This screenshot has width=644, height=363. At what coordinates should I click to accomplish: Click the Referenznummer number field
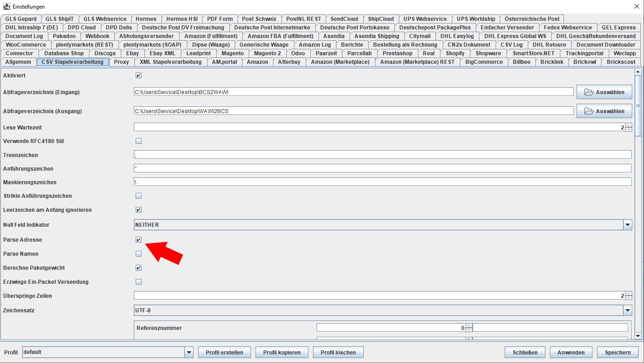[391, 328]
